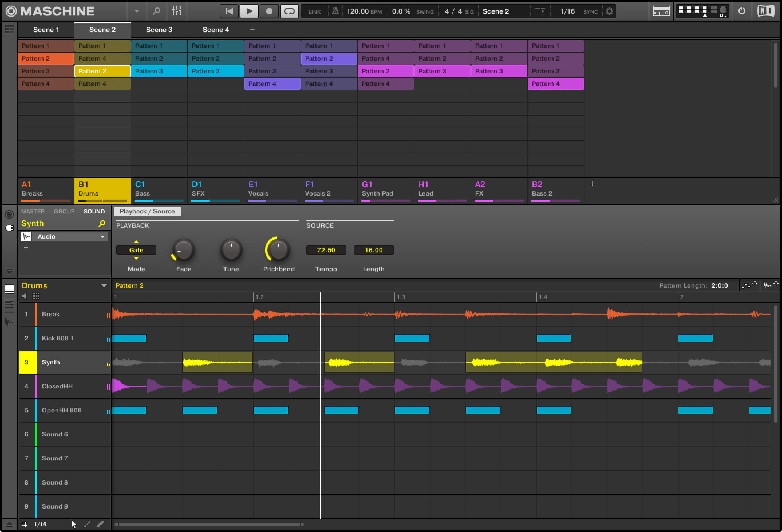Image resolution: width=782 pixels, height=532 pixels.
Task: Adjust the Fade knob
Action: (184, 250)
